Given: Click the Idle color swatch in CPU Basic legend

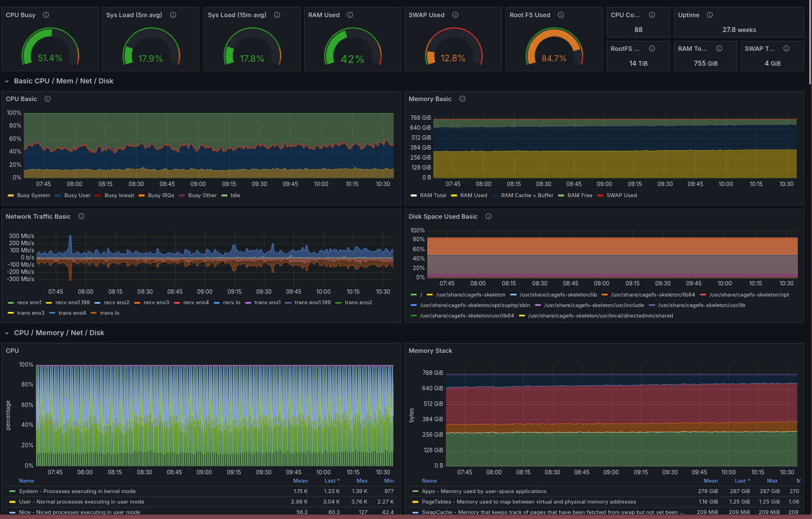Looking at the screenshot, I should pyautogui.click(x=224, y=195).
